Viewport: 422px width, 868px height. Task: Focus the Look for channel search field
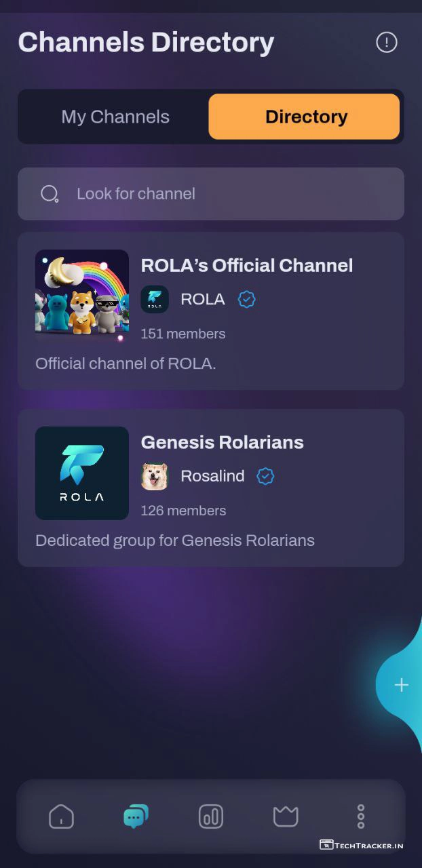coord(224,194)
